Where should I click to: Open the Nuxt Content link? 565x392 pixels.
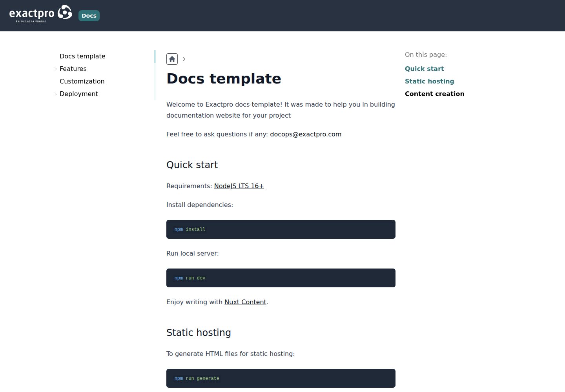click(245, 302)
